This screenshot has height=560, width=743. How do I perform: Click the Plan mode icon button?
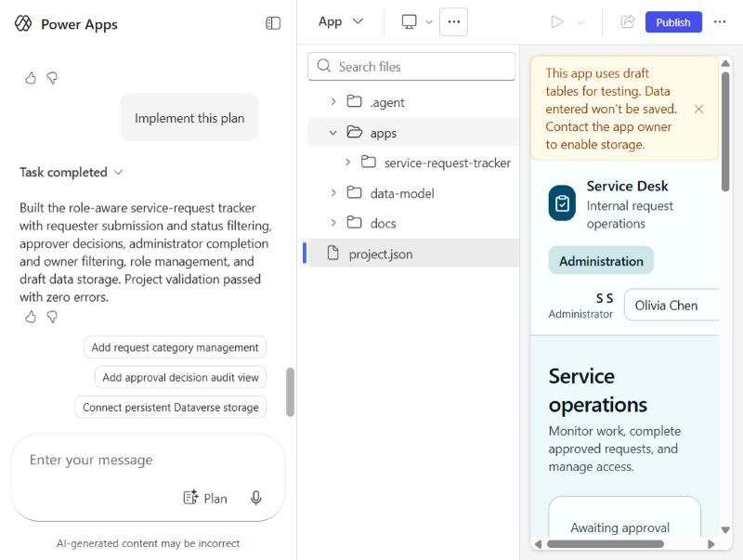[x=205, y=498]
